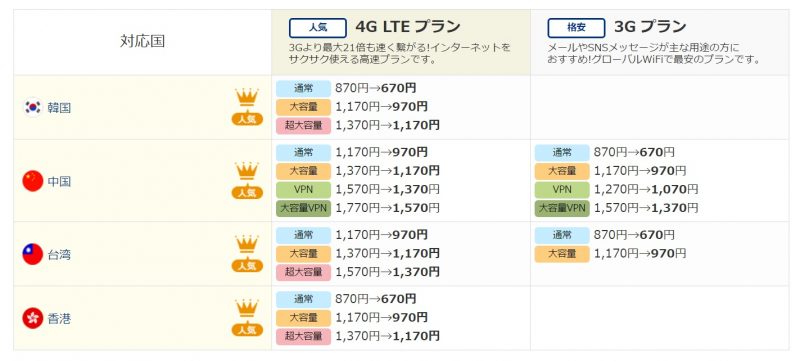This screenshot has height=361, width=800.
Task: Choose 中国 4G 大容量VPN plan label
Action: pos(304,208)
